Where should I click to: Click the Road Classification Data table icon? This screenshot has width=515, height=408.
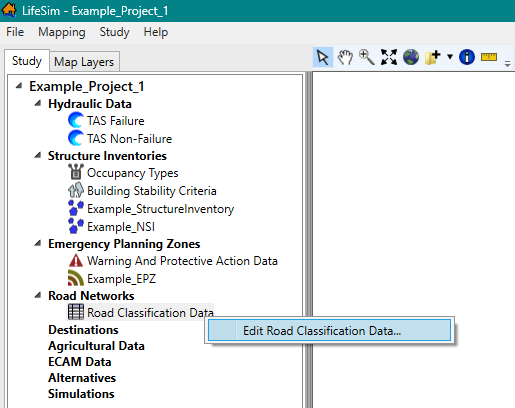point(76,312)
